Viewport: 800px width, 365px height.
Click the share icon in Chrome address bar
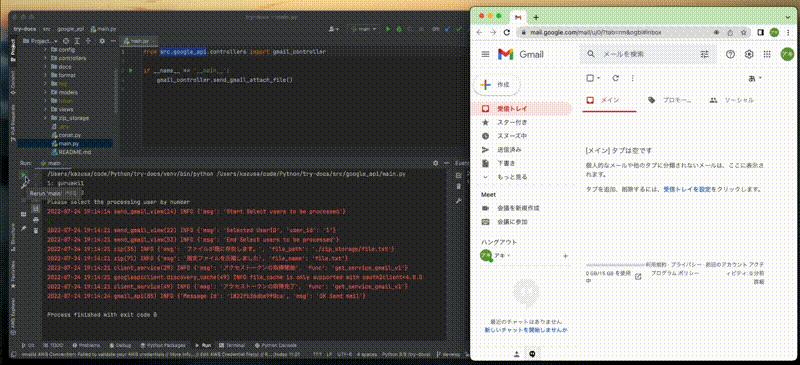click(x=730, y=32)
